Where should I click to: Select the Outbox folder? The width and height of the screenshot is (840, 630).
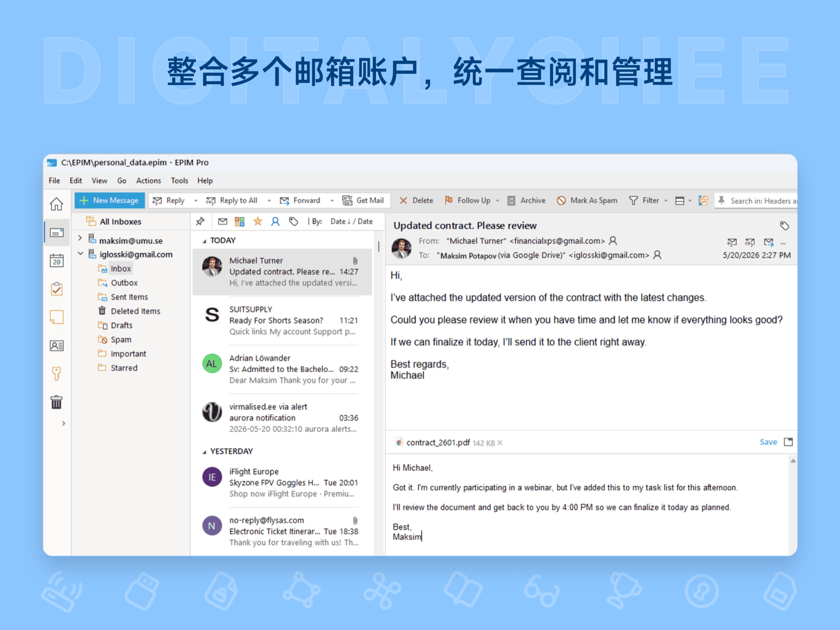click(118, 283)
